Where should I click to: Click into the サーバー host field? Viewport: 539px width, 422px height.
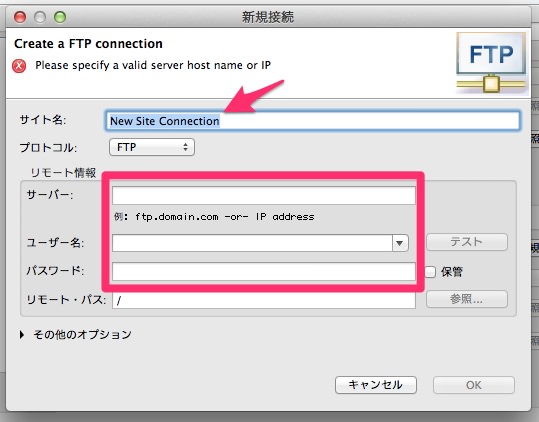click(x=264, y=195)
